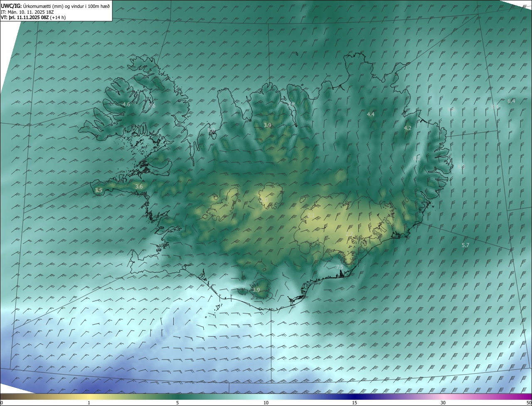Click the 3.6 value beside the 3.5 label

tap(139, 187)
